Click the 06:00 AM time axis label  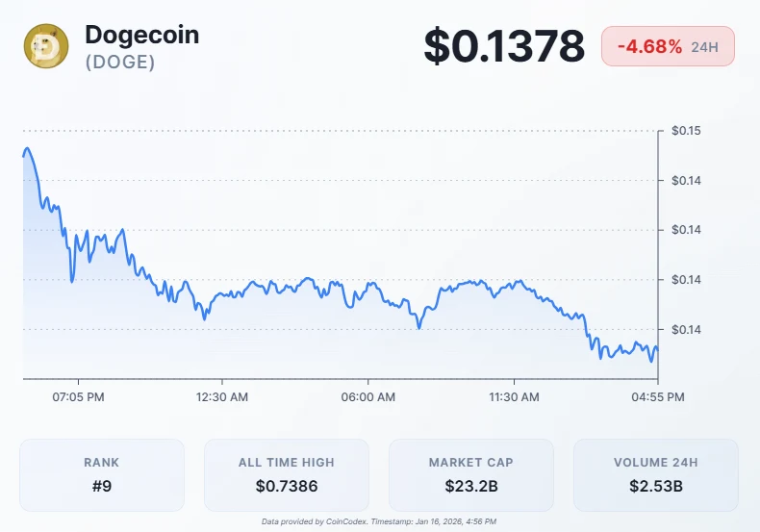tap(368, 396)
